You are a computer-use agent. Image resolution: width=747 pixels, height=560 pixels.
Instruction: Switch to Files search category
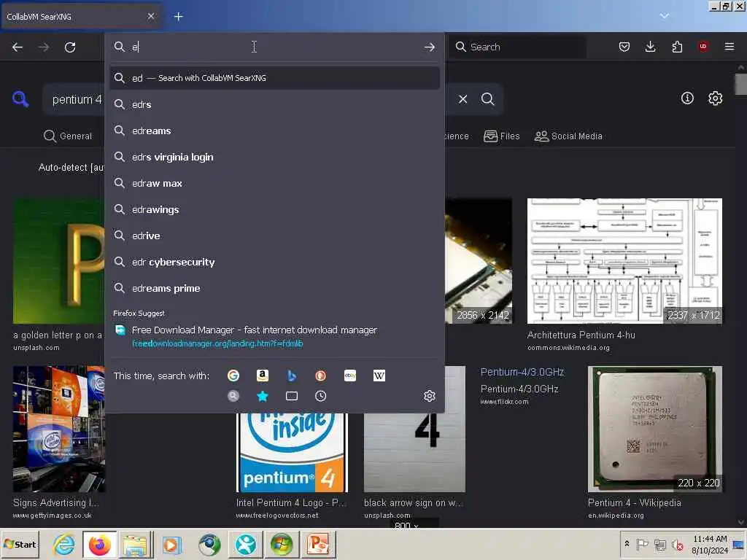(x=501, y=136)
